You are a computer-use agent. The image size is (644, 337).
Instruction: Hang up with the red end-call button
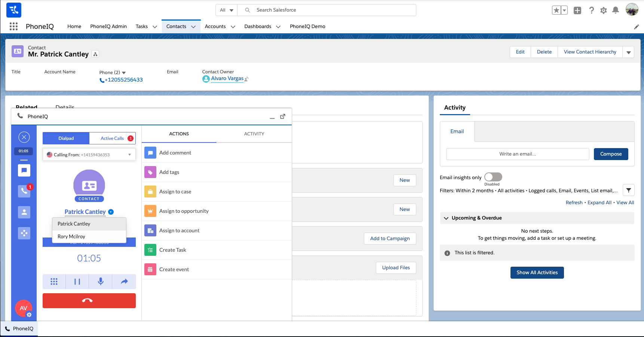pos(89,301)
